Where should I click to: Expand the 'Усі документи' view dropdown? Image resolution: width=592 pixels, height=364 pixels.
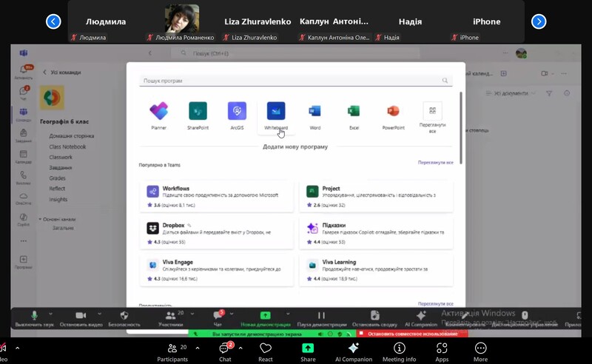tap(511, 93)
